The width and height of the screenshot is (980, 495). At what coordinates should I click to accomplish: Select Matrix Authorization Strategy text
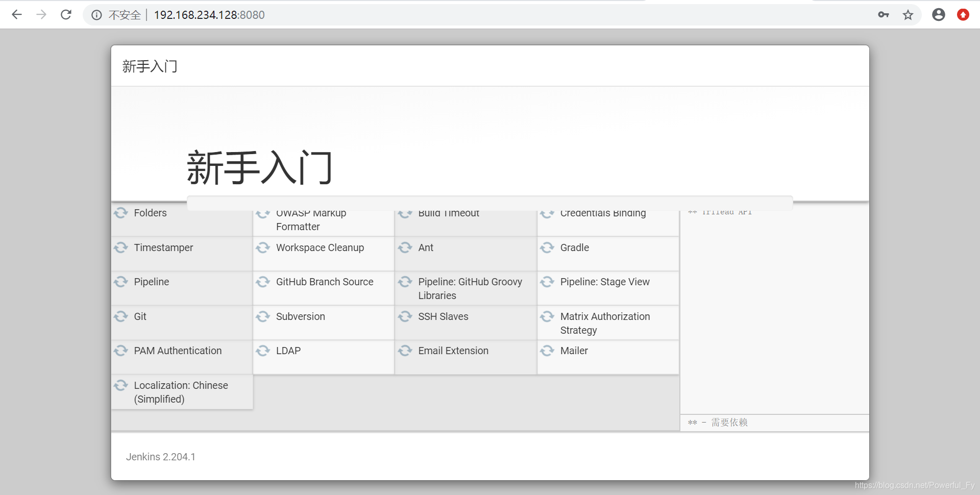pyautogui.click(x=605, y=323)
